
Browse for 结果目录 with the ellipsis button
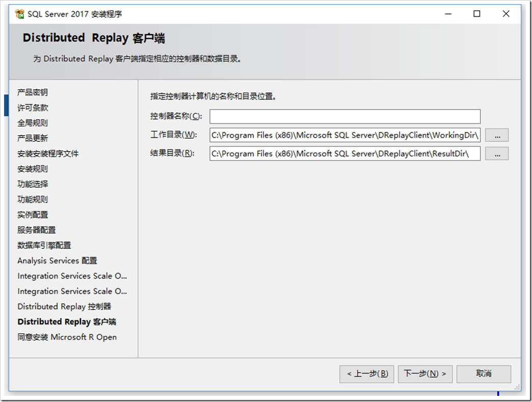point(497,154)
